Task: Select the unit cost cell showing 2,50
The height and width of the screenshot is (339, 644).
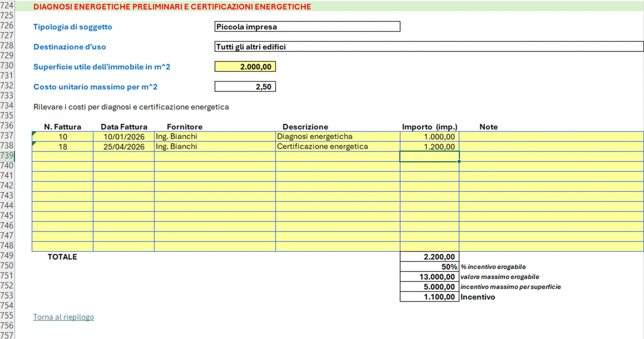Action: point(245,87)
